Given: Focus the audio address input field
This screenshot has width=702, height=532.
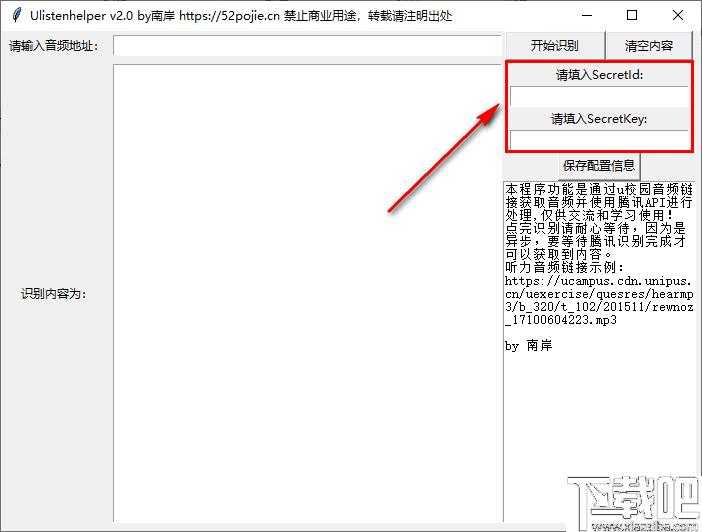Looking at the screenshot, I should (x=308, y=45).
